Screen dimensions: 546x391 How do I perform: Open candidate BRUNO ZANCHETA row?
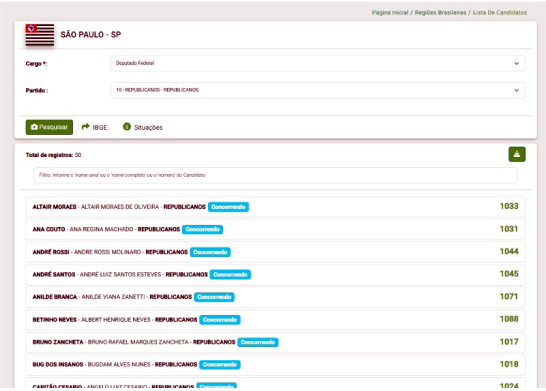[x=275, y=342]
